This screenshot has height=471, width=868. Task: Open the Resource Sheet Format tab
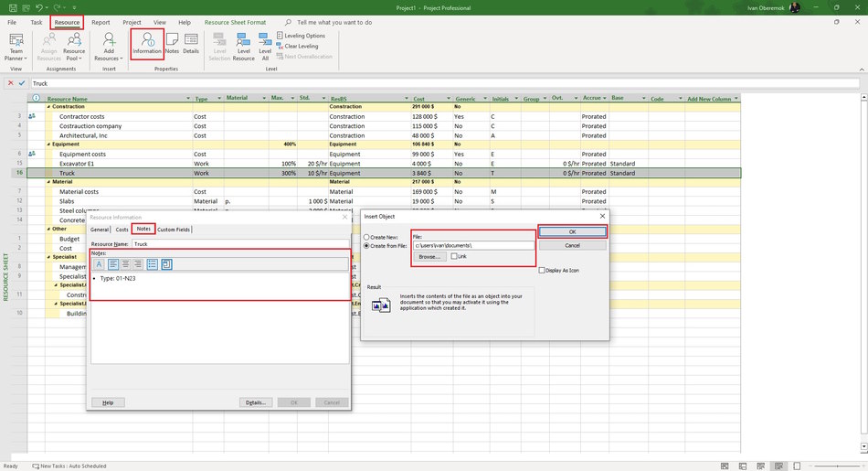[x=235, y=22]
